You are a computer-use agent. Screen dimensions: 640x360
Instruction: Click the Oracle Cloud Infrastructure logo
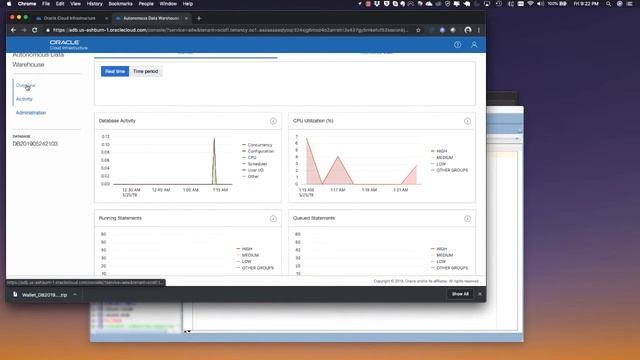pyautogui.click(x=68, y=44)
